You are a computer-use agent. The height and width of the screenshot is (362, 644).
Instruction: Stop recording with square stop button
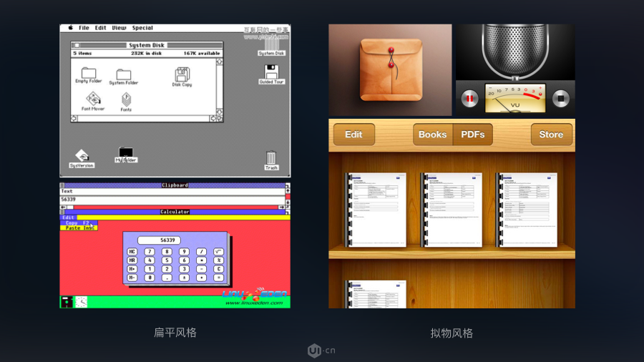[x=560, y=99]
